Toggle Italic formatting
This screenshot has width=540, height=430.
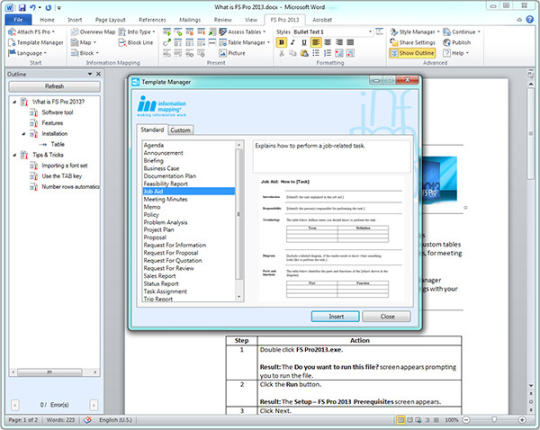293,42
